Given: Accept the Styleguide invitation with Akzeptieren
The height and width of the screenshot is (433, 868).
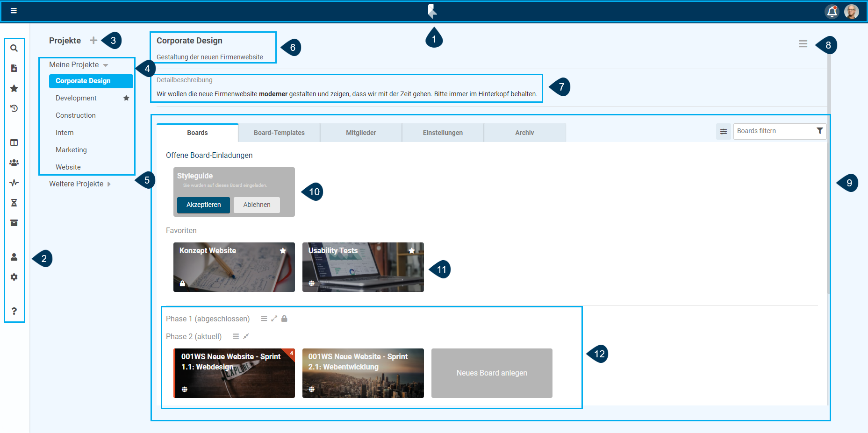Looking at the screenshot, I should click(203, 205).
